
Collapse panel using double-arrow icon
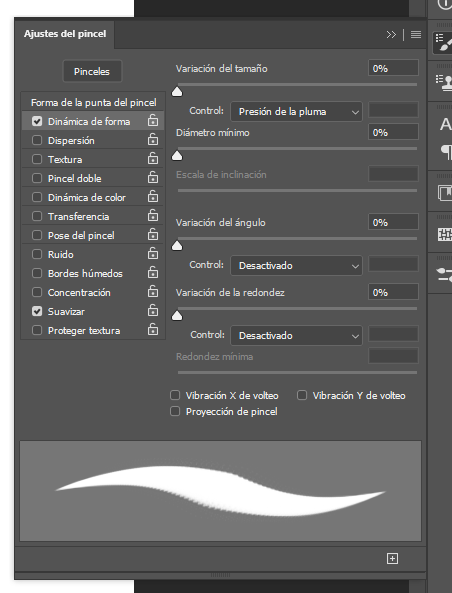391,35
